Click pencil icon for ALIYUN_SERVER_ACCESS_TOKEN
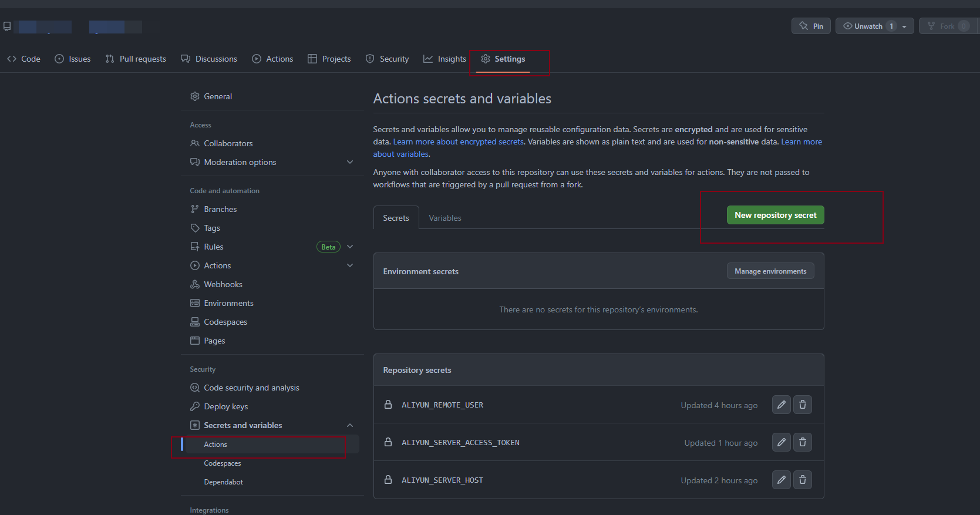 [781, 442]
